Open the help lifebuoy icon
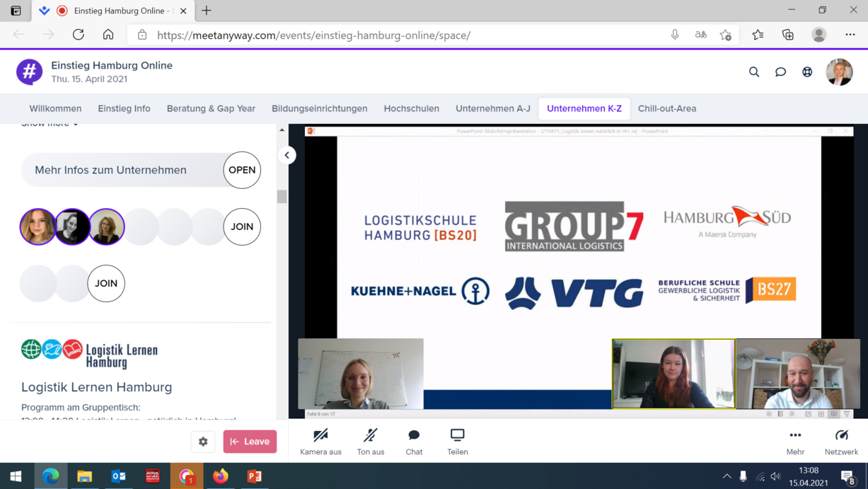 [807, 71]
